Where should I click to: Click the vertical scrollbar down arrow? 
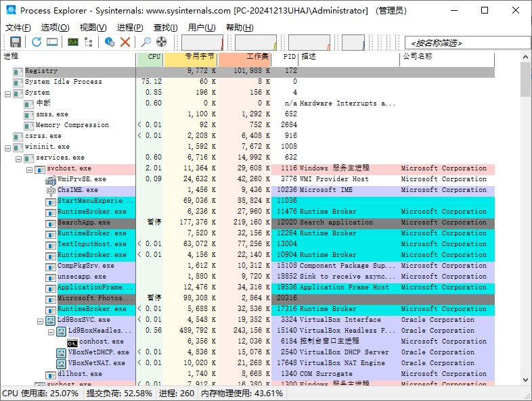[525, 380]
